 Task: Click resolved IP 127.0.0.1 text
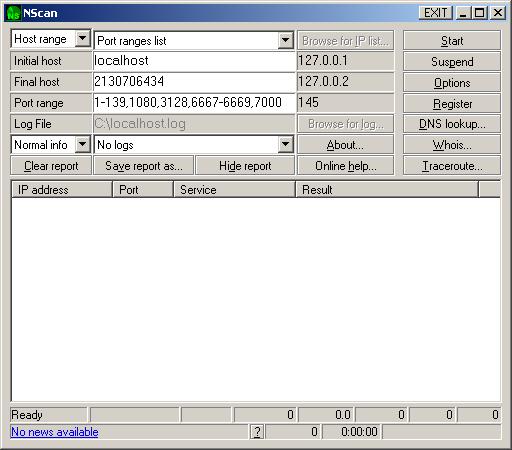point(323,61)
